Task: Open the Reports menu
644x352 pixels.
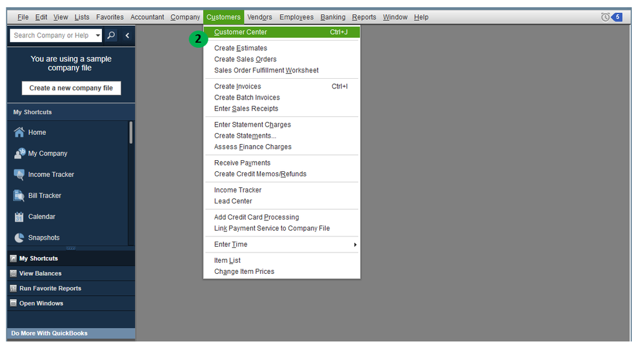Action: coord(364,17)
